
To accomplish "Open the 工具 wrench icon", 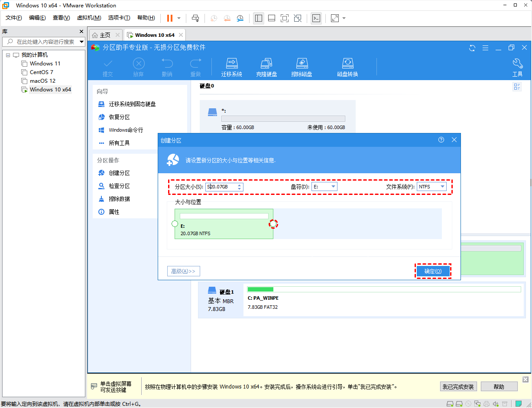I will (x=517, y=68).
